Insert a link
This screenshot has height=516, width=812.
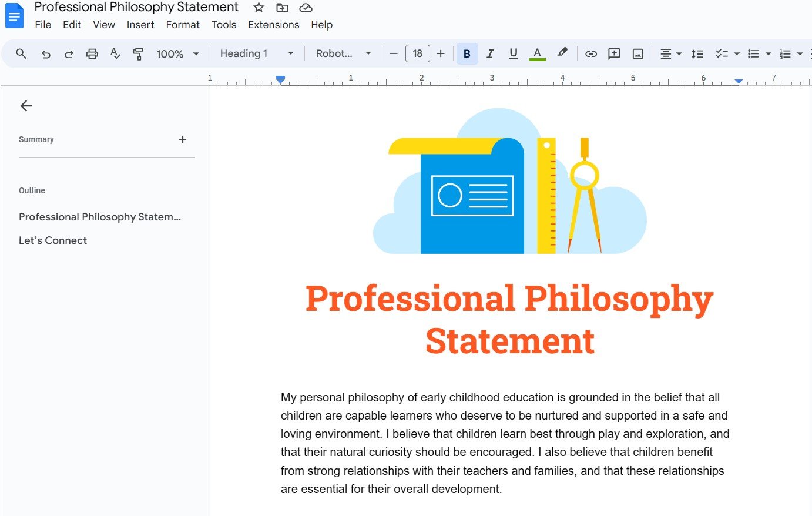click(x=590, y=53)
